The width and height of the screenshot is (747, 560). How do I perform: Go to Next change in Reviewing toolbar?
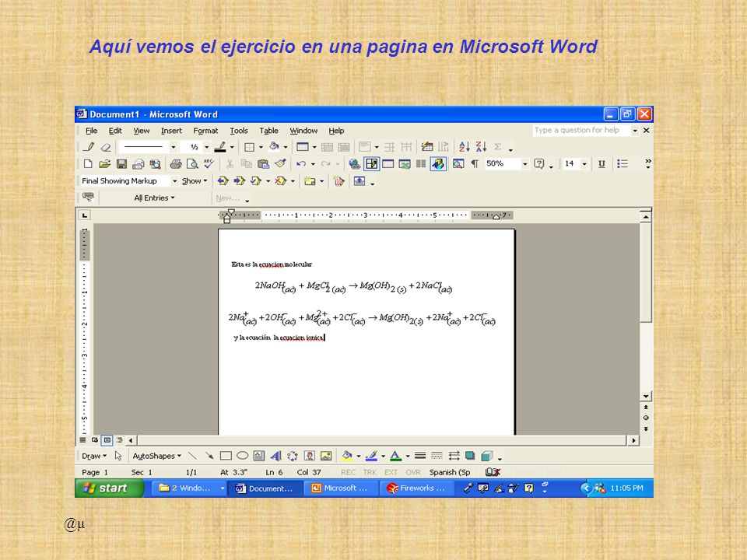(239, 181)
